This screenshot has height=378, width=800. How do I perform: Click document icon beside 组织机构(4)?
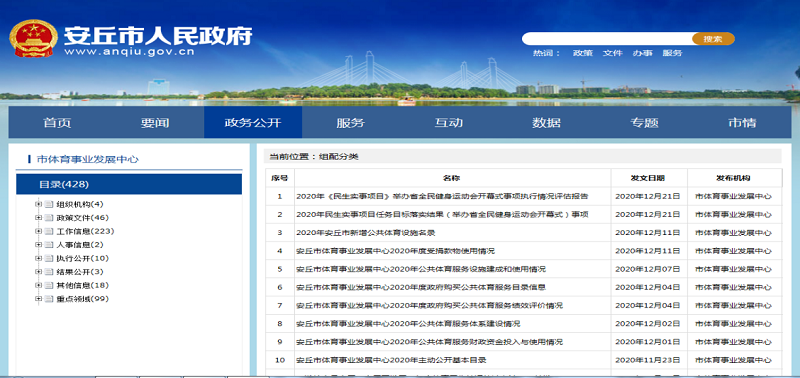pos(48,205)
